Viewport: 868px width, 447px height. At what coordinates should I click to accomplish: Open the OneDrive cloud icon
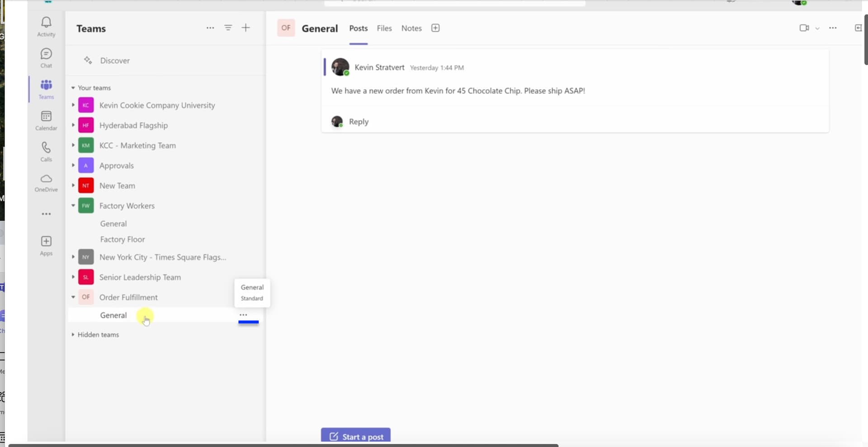point(46,178)
